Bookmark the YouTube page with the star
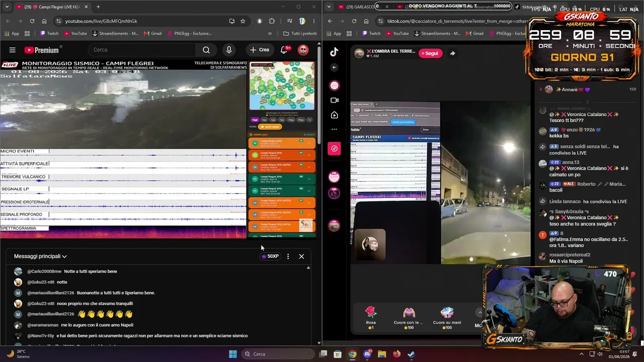The height and width of the screenshot is (362, 644). (243, 21)
